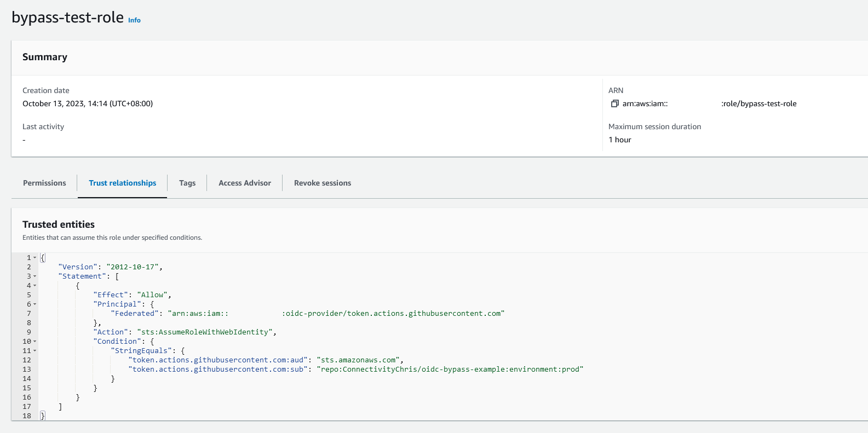Click the "Effect" key on line 5
This screenshot has height=433, width=868.
click(111, 295)
